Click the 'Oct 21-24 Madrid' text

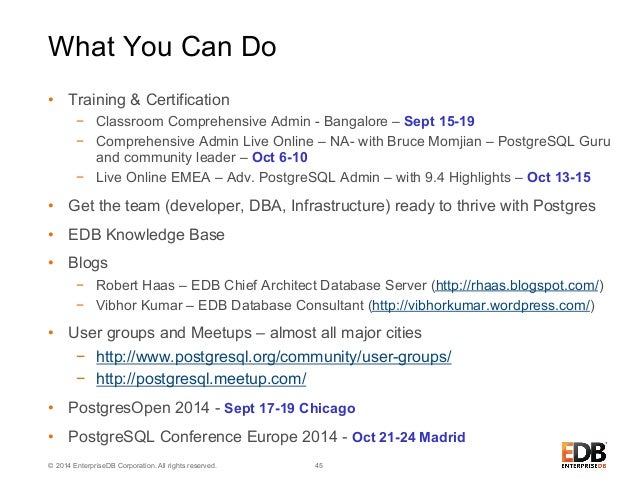click(x=409, y=437)
